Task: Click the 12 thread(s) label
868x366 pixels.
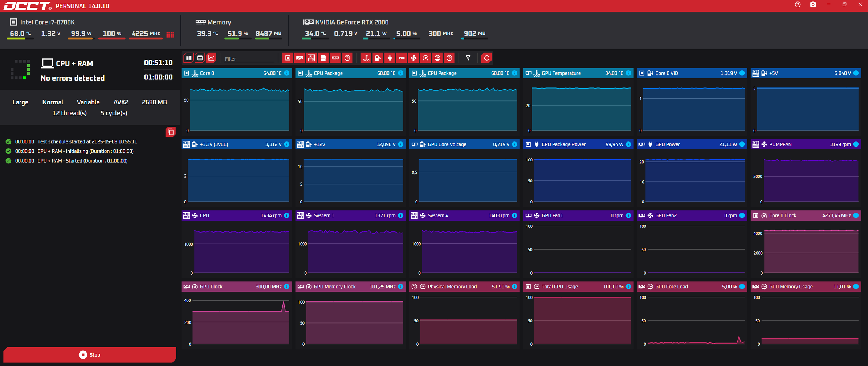Action: (x=70, y=113)
